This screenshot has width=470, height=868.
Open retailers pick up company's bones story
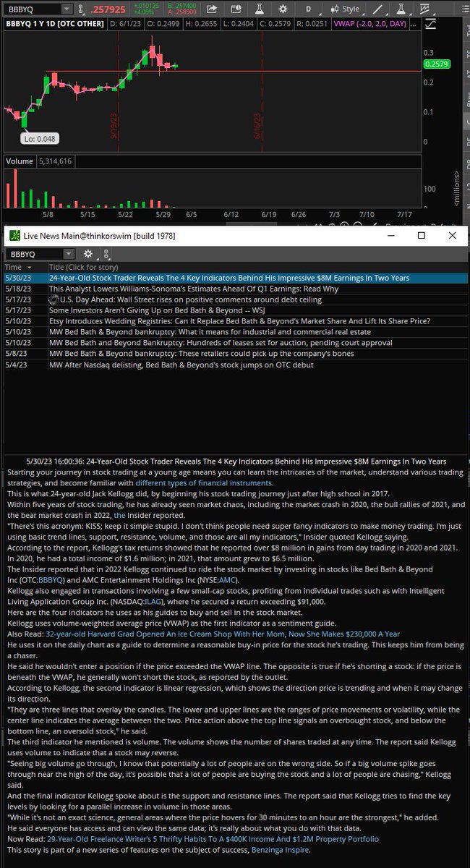(201, 354)
